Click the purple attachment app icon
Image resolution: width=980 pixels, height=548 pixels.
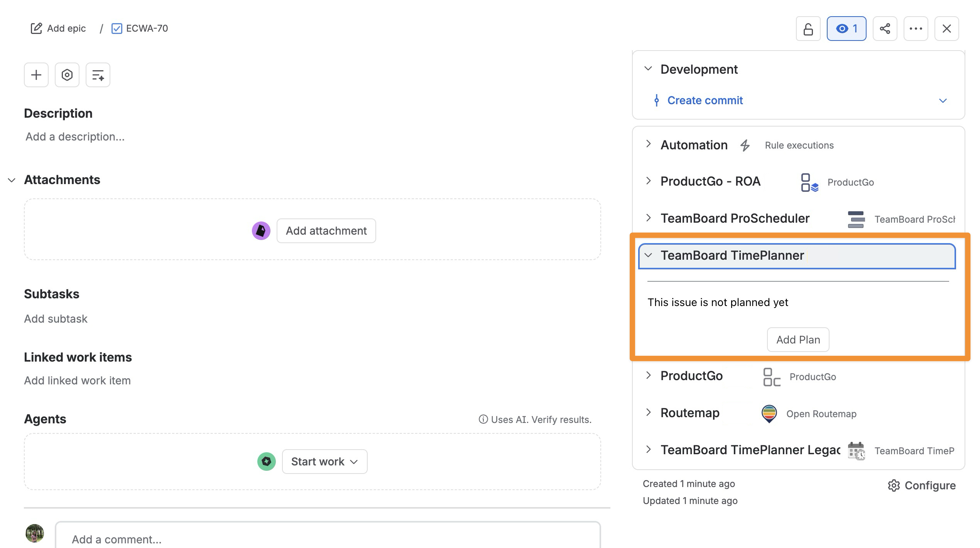[x=261, y=231]
